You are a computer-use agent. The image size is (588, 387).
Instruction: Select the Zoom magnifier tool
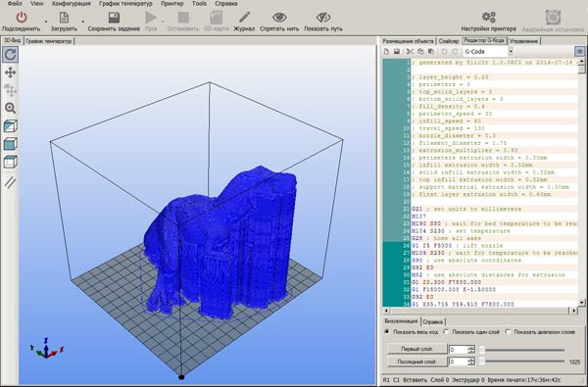10,109
